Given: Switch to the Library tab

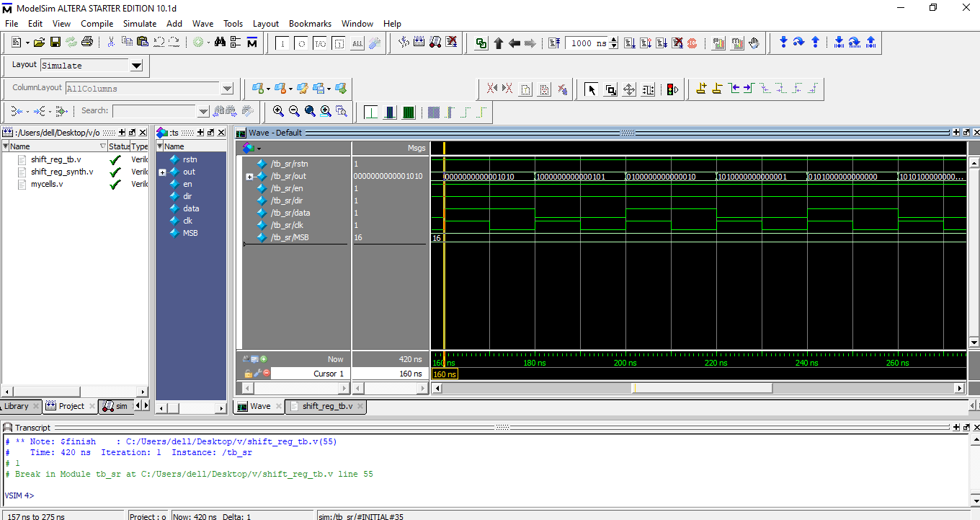Looking at the screenshot, I should [17, 406].
